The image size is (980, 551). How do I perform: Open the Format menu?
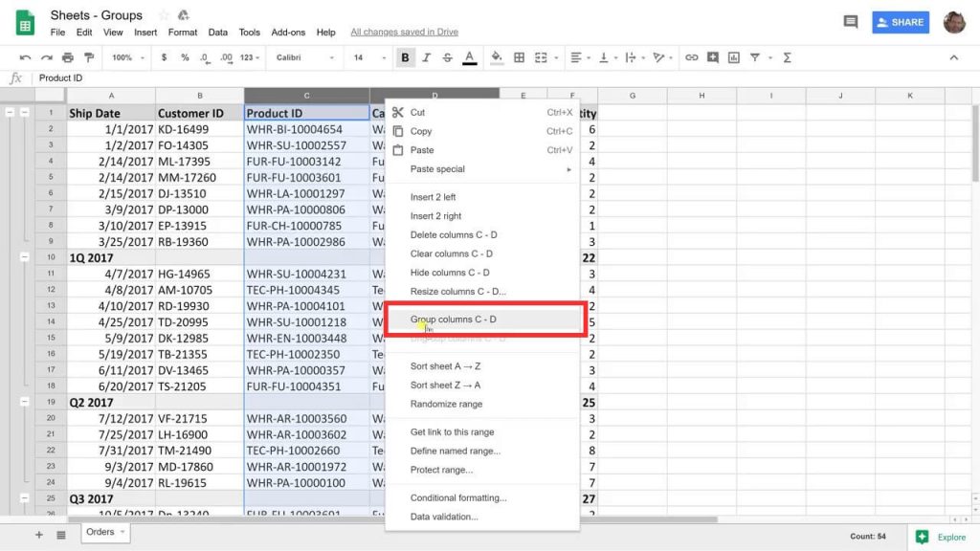point(183,32)
